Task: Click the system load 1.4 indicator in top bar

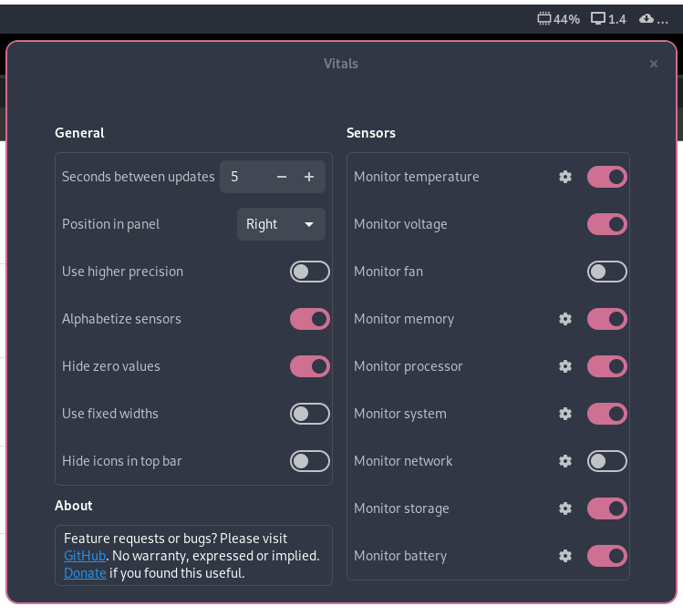Action: click(x=608, y=19)
